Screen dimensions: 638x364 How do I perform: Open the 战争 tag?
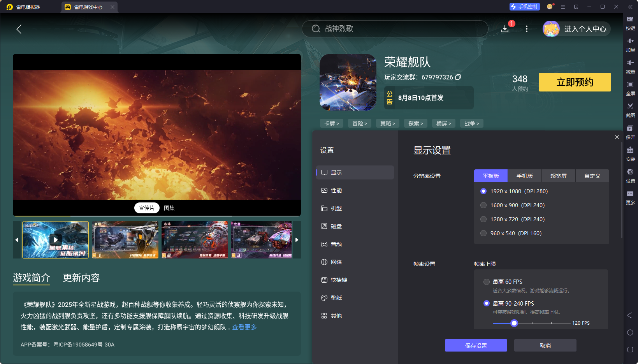click(472, 123)
